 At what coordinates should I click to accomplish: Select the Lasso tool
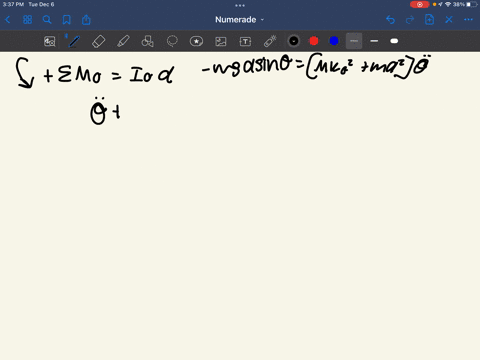pos(172,41)
